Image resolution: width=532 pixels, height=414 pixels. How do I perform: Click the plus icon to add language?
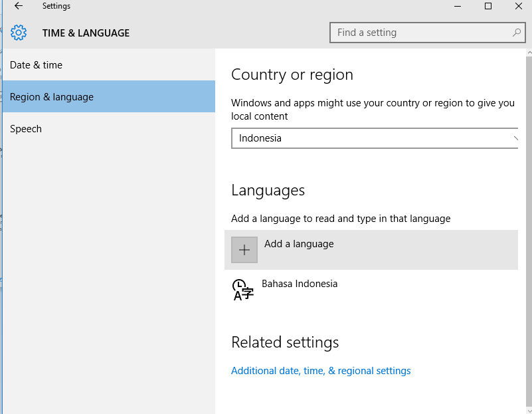(244, 250)
